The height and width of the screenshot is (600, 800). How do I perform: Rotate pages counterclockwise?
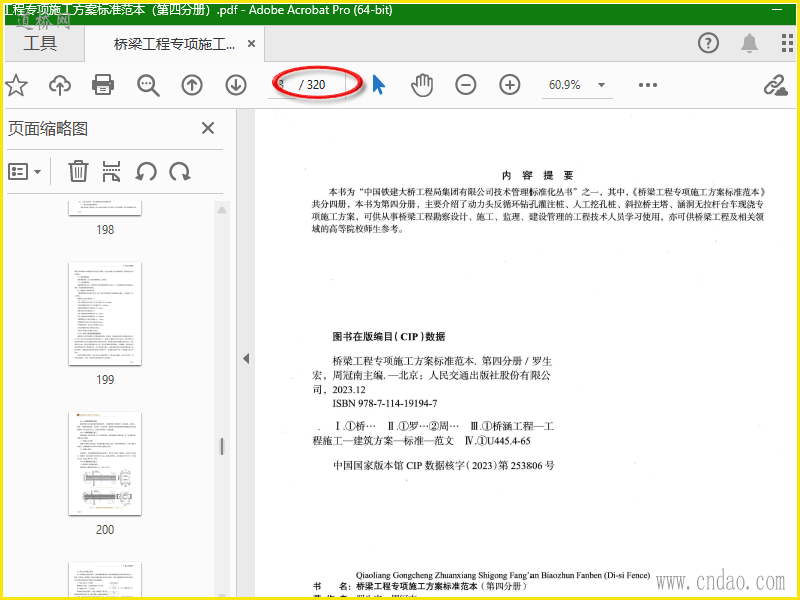click(x=145, y=172)
